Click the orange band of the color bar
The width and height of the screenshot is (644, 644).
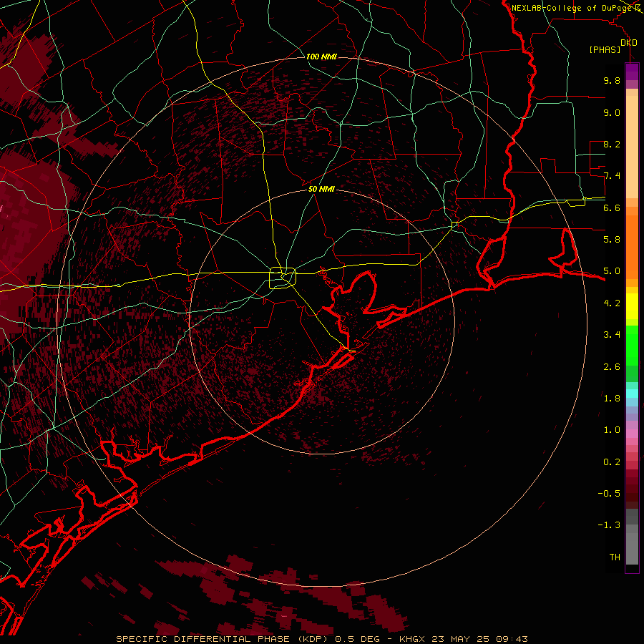pyautogui.click(x=632, y=247)
